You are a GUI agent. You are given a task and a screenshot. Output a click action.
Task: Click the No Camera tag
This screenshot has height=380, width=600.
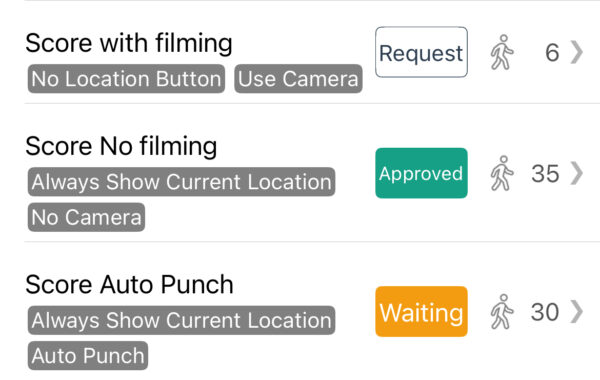[86, 217]
